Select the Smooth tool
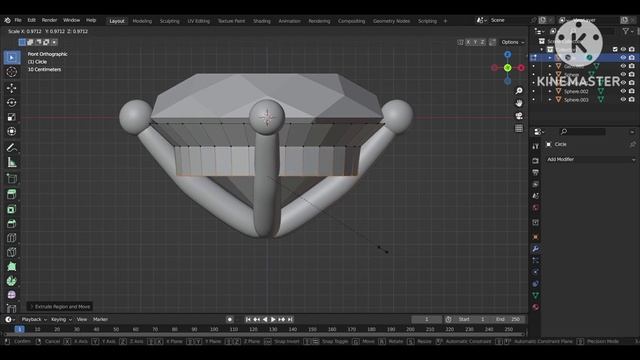This screenshot has width=640, height=360. tap(11, 295)
